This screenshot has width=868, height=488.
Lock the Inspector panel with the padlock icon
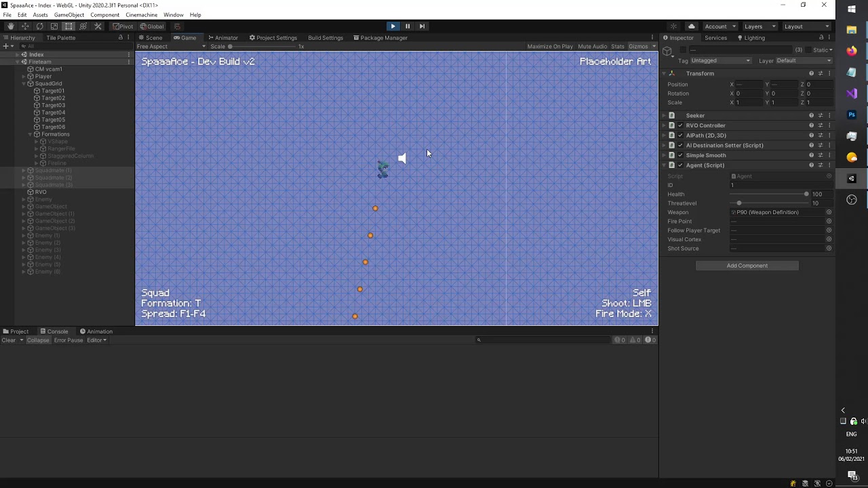coord(821,38)
